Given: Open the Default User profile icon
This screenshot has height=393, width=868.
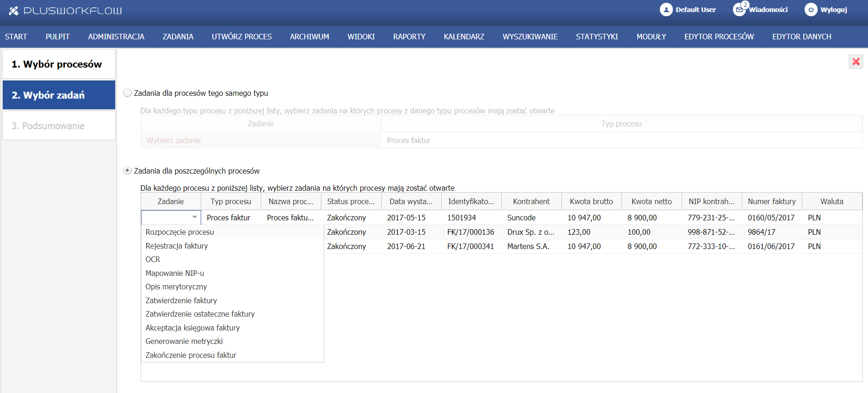Looking at the screenshot, I should click(666, 10).
